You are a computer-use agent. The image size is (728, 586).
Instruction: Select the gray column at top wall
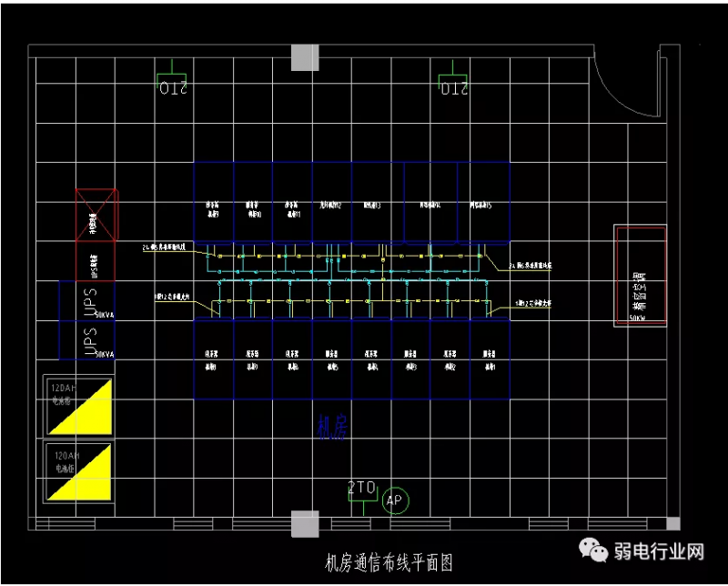pos(305,56)
